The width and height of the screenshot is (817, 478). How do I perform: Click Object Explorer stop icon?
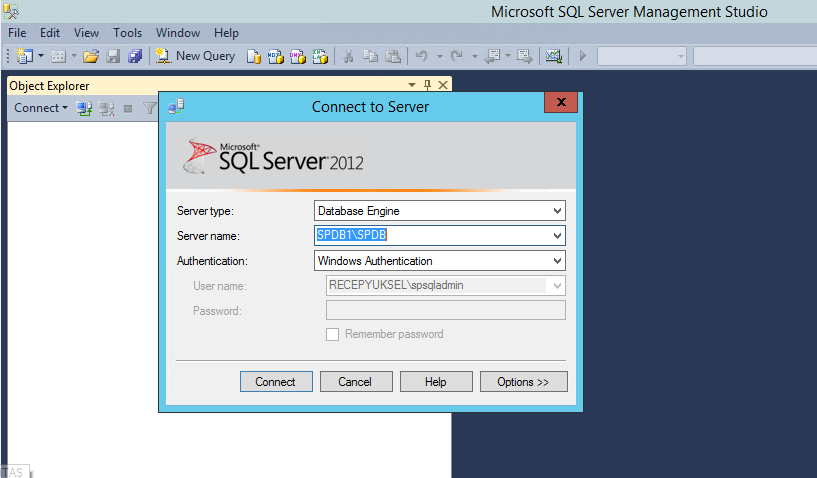point(128,108)
